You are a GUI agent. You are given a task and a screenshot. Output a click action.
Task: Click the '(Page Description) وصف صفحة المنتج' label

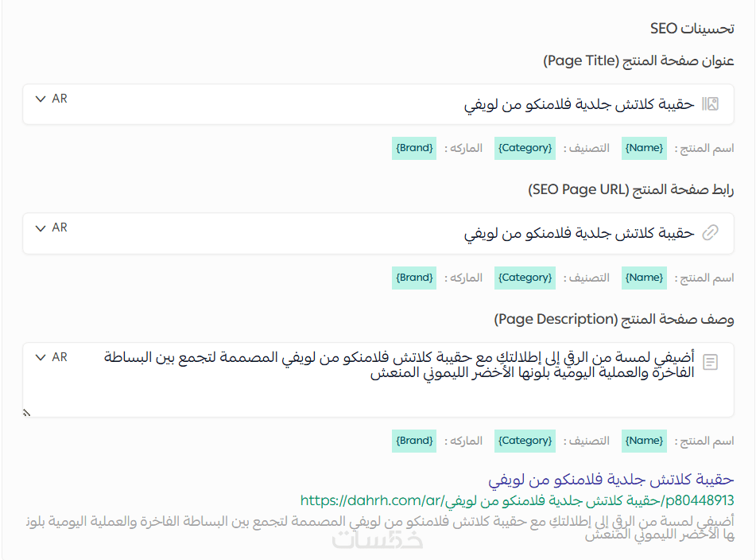[x=614, y=319]
